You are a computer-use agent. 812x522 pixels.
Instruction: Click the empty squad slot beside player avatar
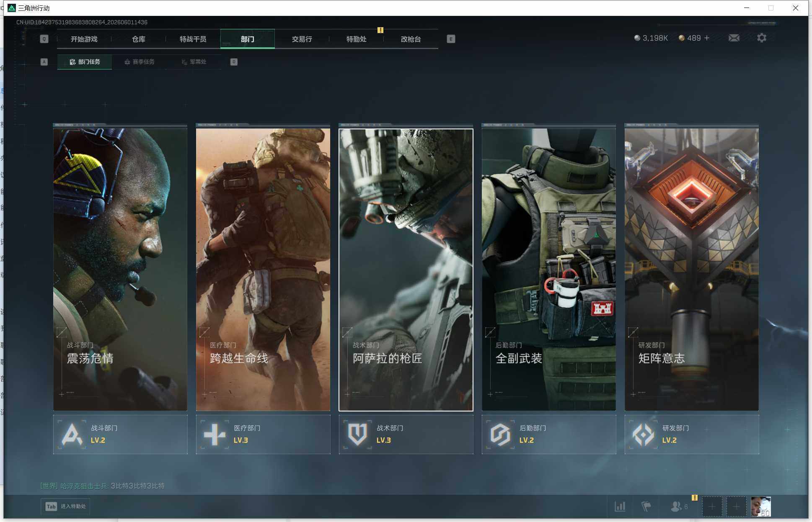point(736,507)
